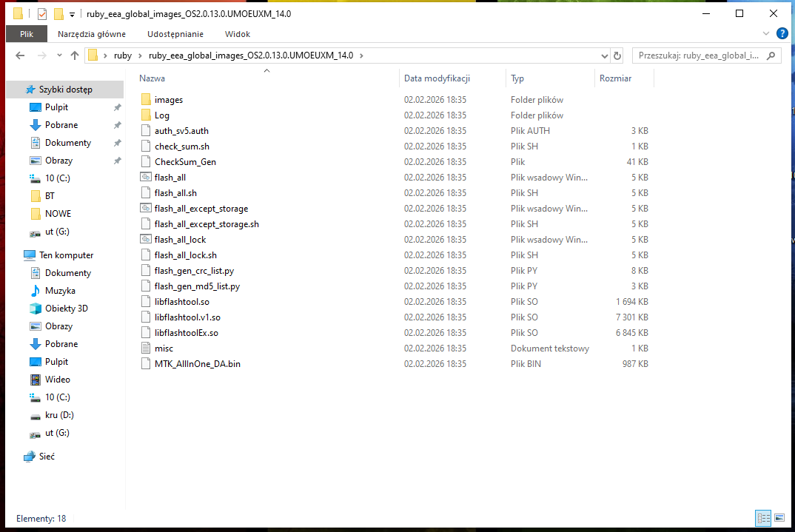Open the Plik menu
Viewport: 795px width, 532px height.
pyautogui.click(x=27, y=34)
